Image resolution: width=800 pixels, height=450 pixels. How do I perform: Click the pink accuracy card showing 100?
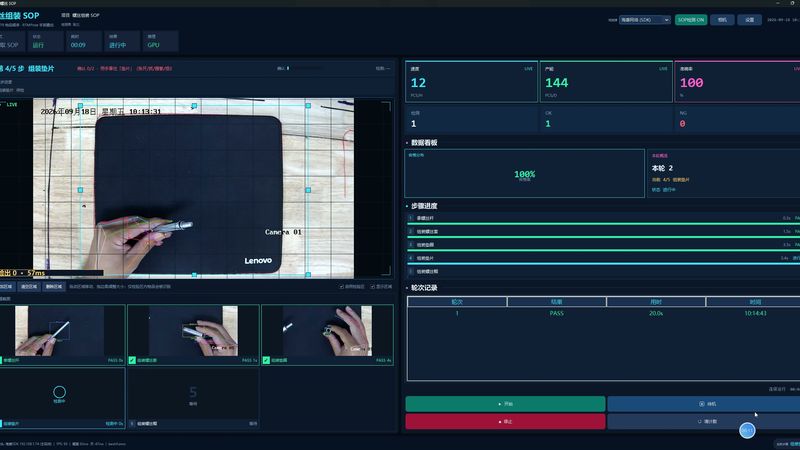(737, 82)
